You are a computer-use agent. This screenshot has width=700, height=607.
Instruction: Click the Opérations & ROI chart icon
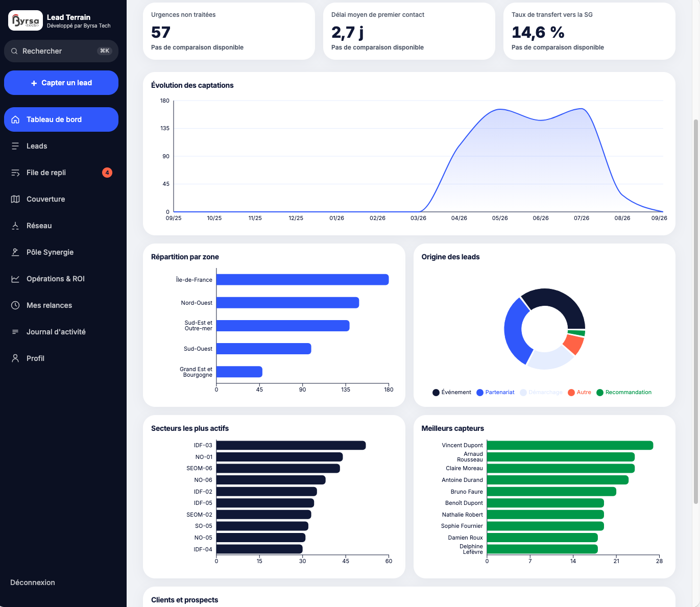point(15,279)
